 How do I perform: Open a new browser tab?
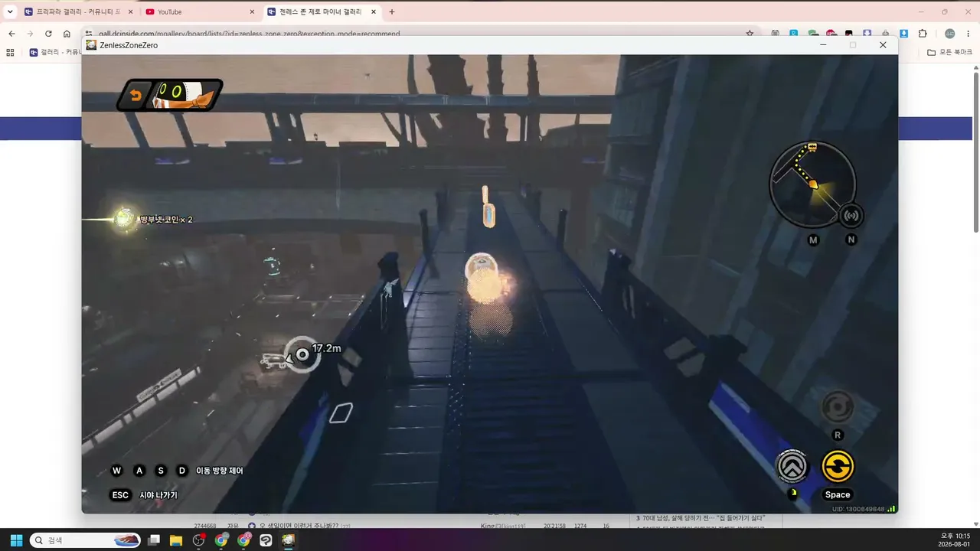pyautogui.click(x=392, y=11)
